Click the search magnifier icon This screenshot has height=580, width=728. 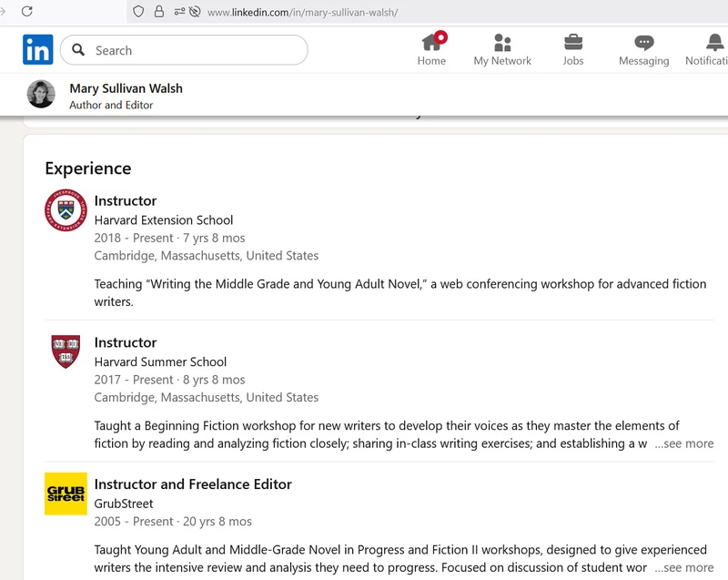[78, 49]
